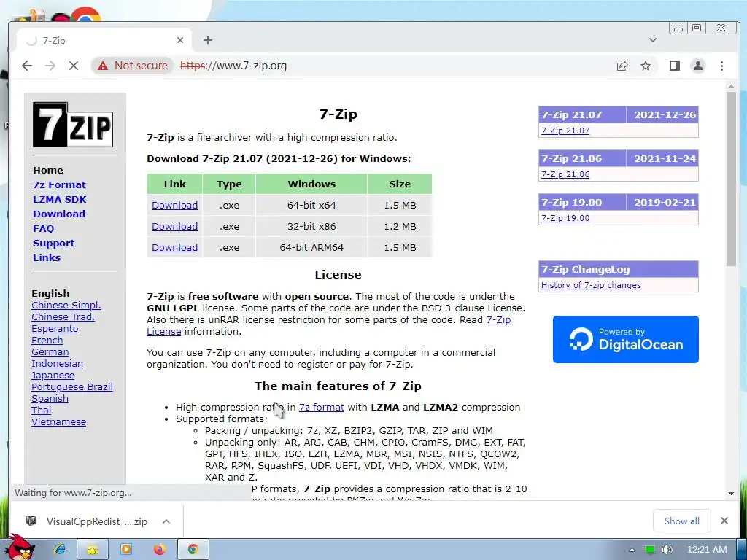Show hidden system tray icons

click(632, 550)
